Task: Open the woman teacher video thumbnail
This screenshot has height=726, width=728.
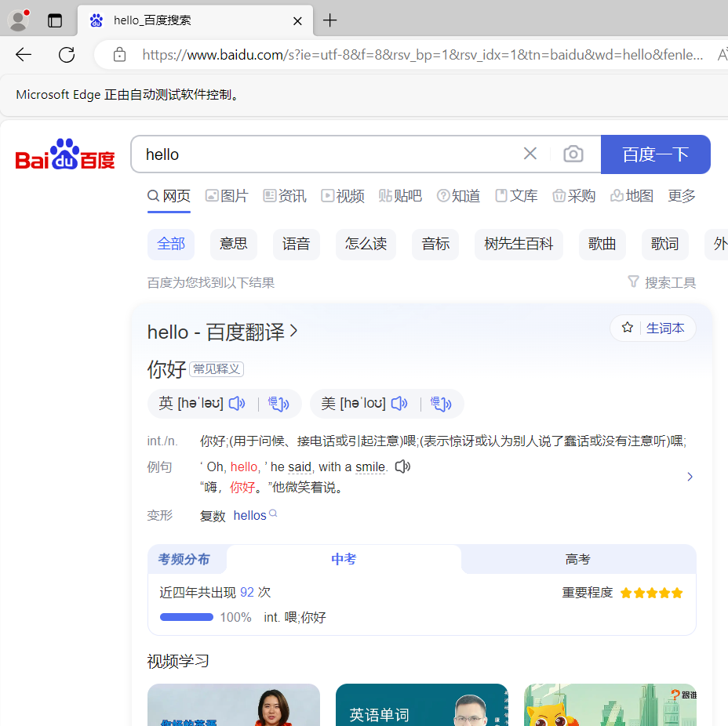Action: 234,705
